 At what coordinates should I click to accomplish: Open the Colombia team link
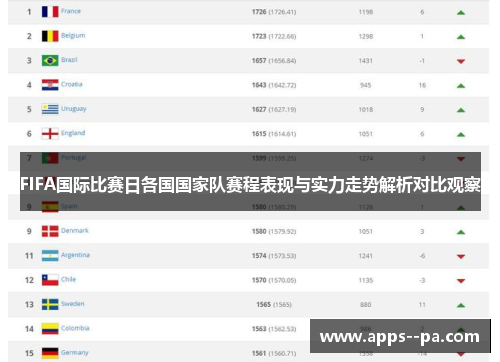pyautogui.click(x=75, y=328)
